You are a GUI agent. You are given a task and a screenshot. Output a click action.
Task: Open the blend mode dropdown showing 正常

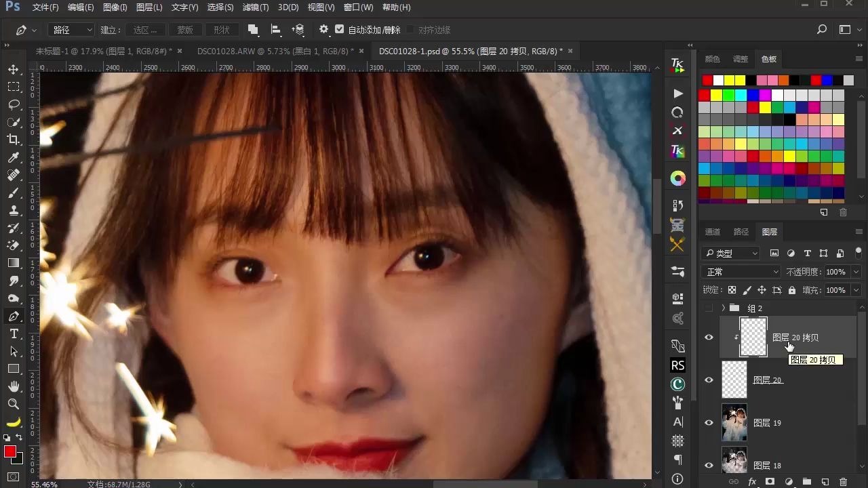(741, 271)
